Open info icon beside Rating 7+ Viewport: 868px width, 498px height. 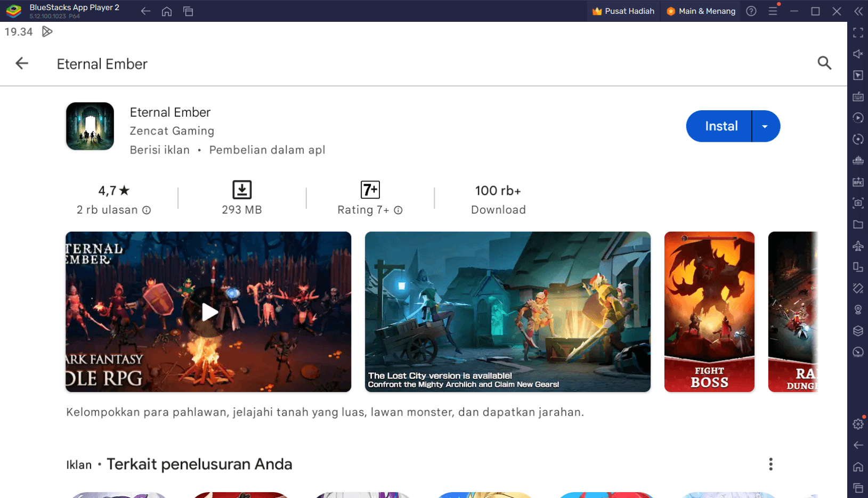click(x=398, y=210)
